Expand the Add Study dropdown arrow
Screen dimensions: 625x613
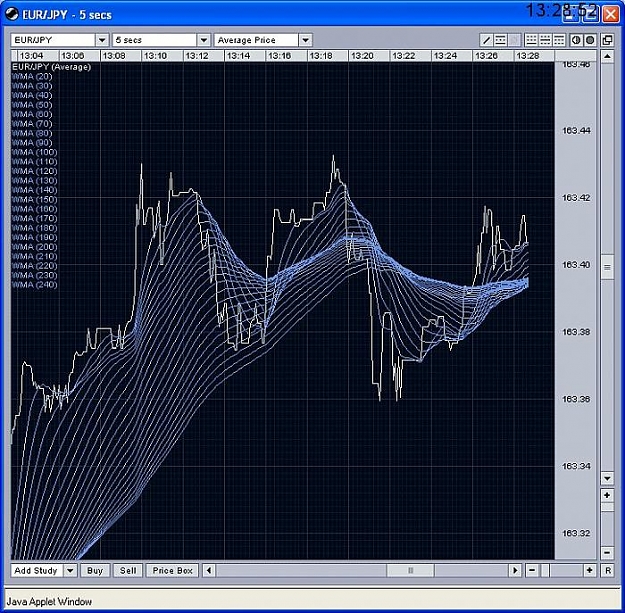[70, 570]
